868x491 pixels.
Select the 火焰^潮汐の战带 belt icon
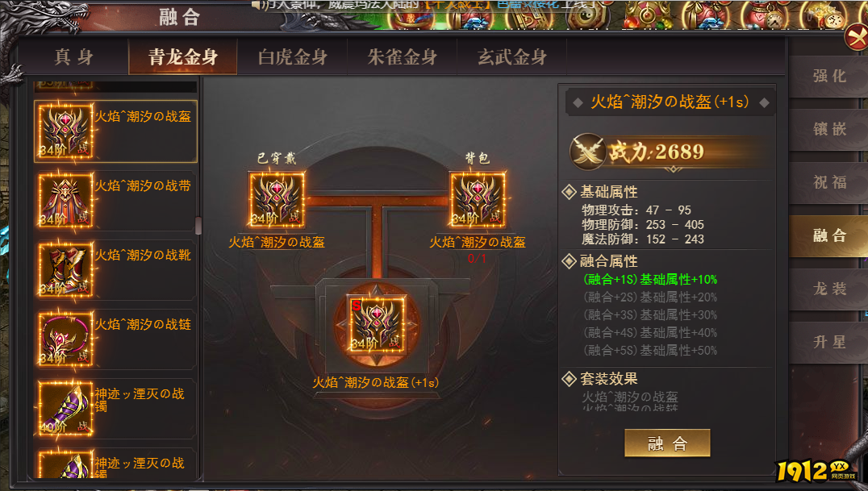pyautogui.click(x=65, y=201)
